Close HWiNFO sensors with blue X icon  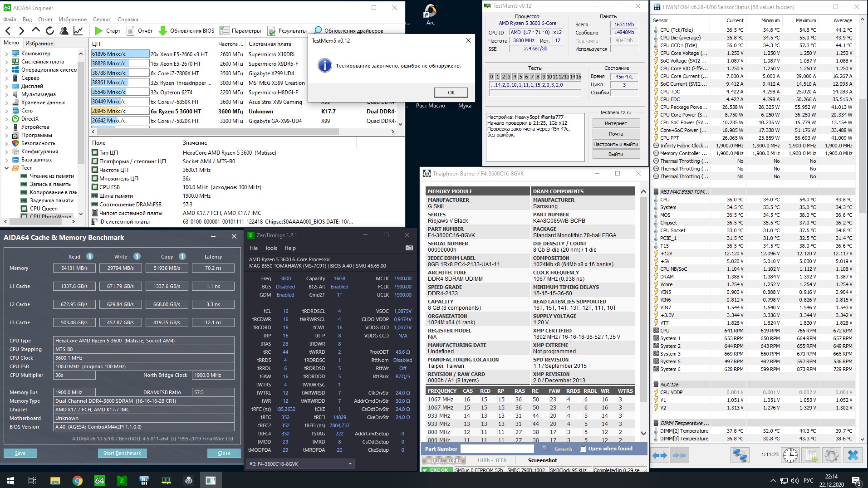tap(853, 455)
